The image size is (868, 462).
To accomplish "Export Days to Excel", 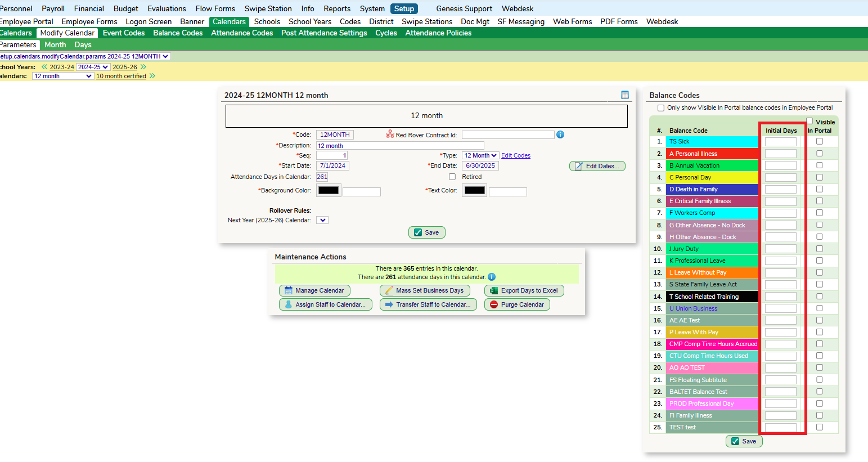I will tap(524, 290).
